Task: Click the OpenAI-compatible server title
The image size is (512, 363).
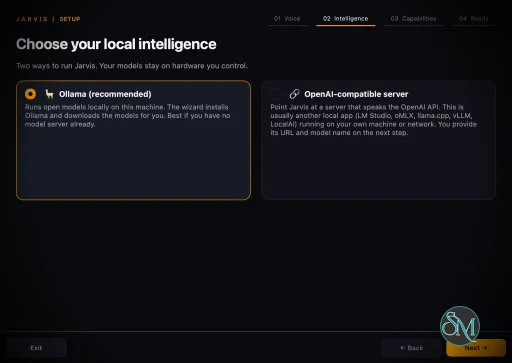Action: [356, 94]
